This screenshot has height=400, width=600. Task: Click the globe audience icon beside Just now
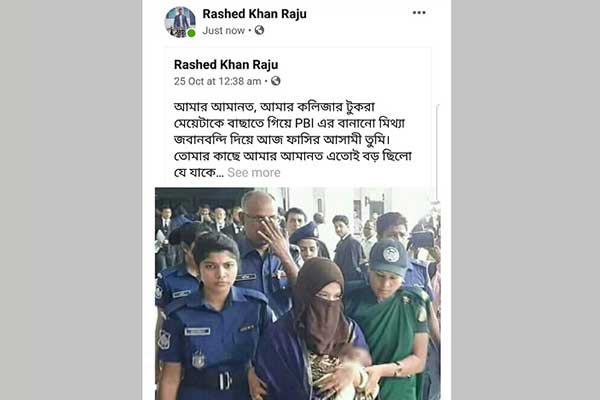[259, 30]
